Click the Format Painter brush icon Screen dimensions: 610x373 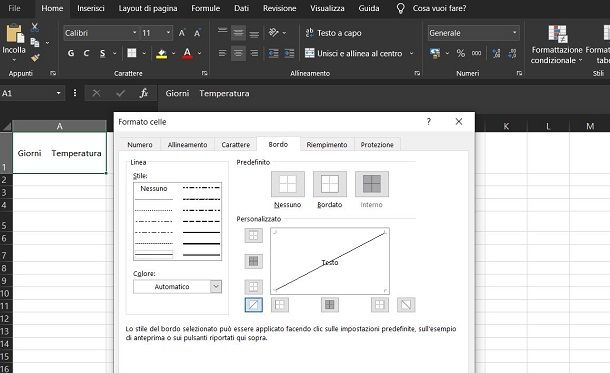click(35, 58)
